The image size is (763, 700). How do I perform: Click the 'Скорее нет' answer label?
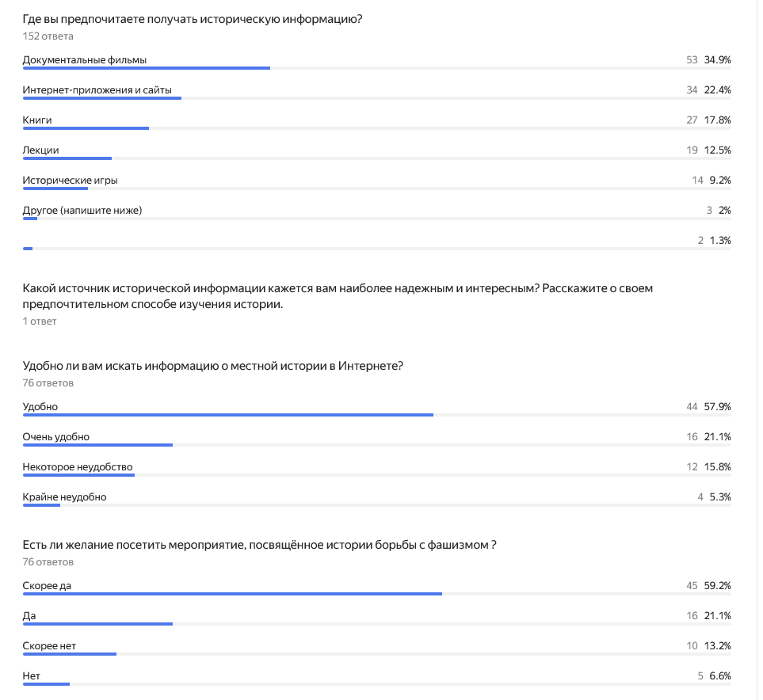point(49,645)
